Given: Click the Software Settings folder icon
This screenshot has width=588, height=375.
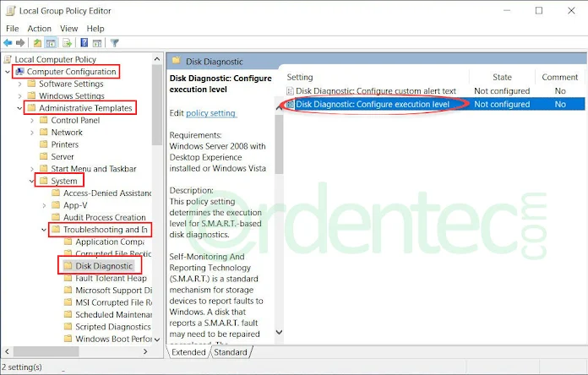Looking at the screenshot, I should pos(32,84).
